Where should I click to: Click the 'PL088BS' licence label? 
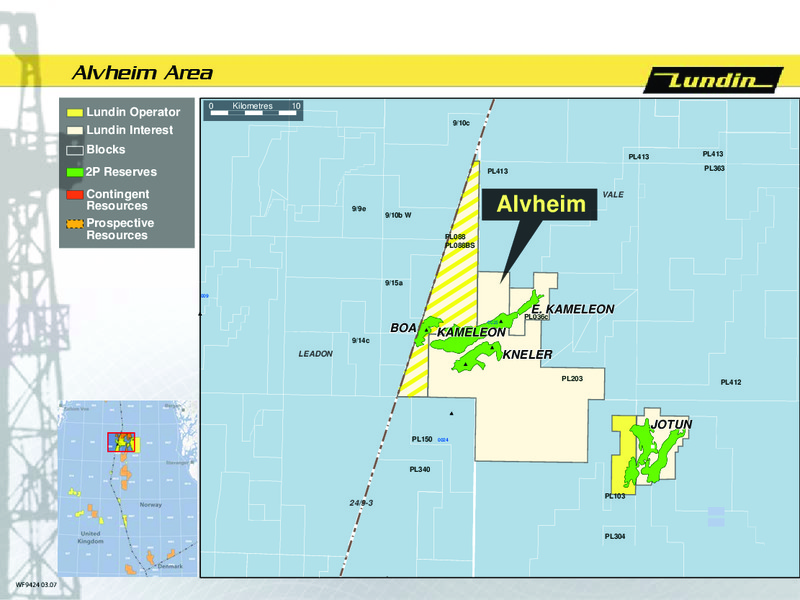tap(460, 245)
